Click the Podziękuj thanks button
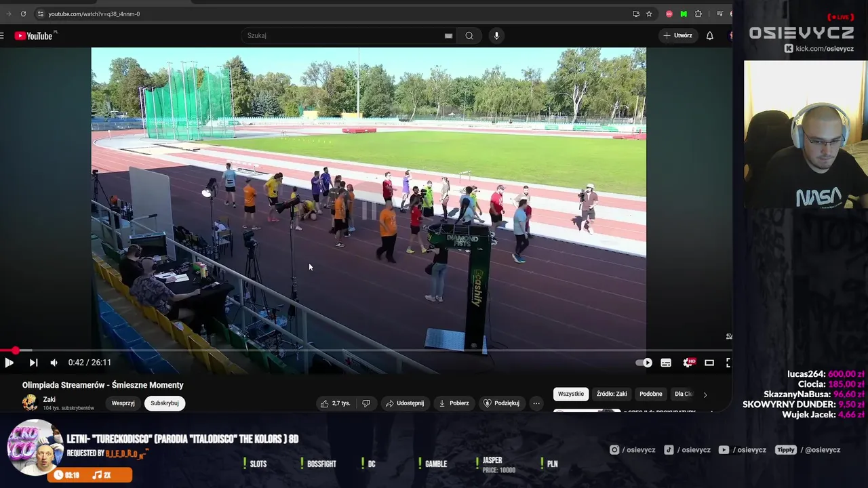 pos(501,403)
